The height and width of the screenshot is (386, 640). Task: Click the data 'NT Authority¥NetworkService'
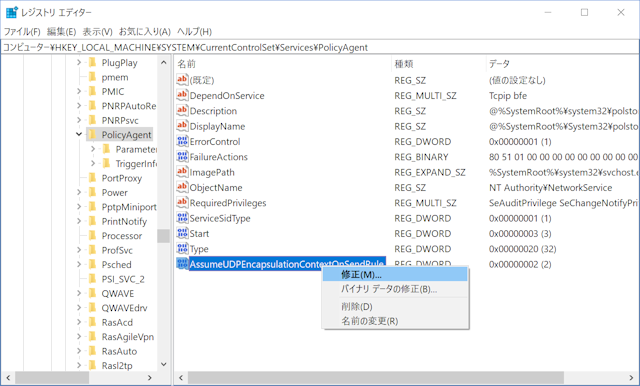(x=550, y=187)
